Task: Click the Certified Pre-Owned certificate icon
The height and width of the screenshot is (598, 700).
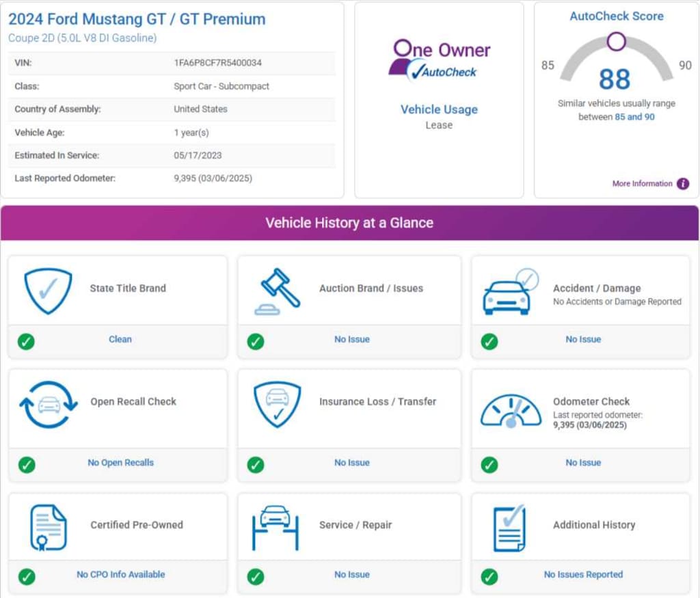Action: (x=49, y=527)
